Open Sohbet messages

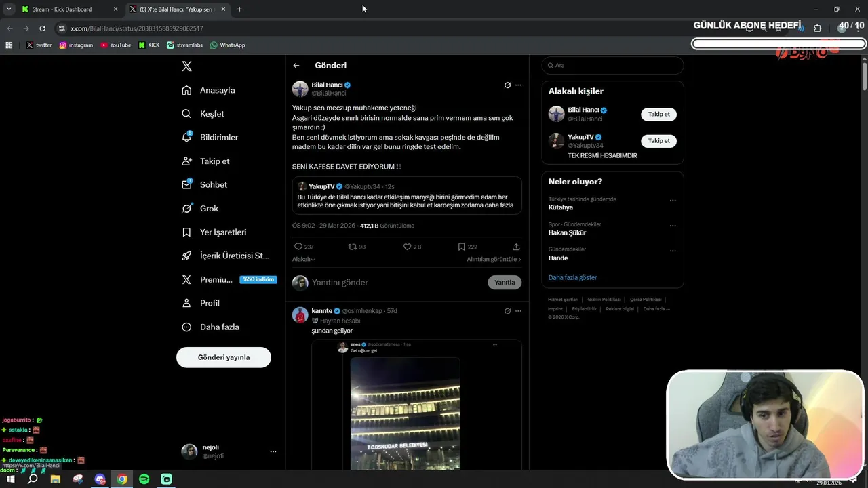[205, 185]
